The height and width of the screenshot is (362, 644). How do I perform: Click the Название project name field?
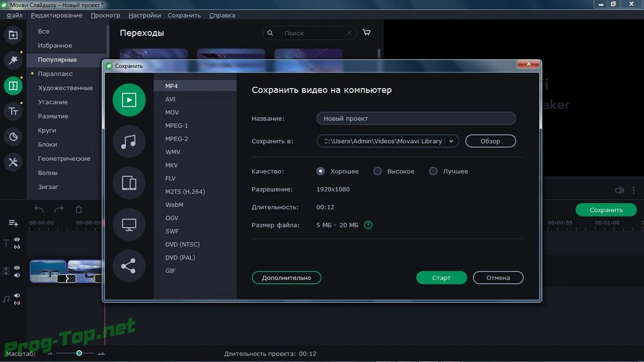click(x=416, y=119)
